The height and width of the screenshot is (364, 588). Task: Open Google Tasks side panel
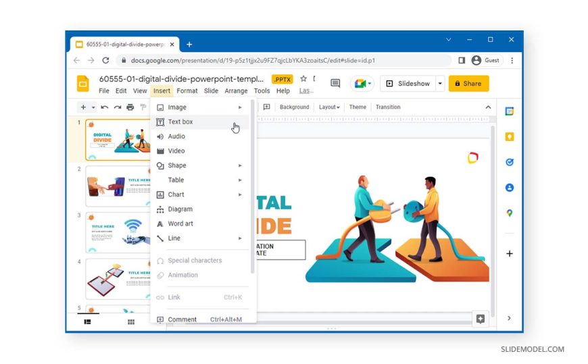click(509, 162)
